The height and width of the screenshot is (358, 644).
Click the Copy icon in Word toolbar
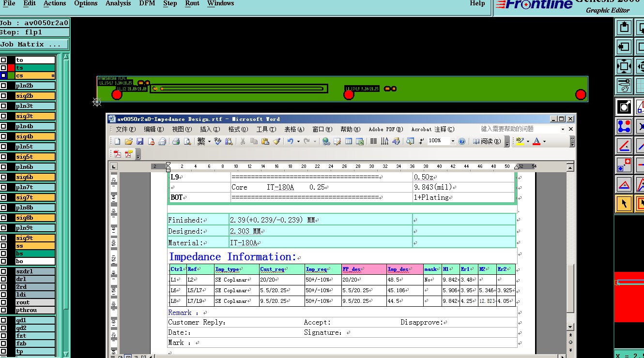click(254, 141)
